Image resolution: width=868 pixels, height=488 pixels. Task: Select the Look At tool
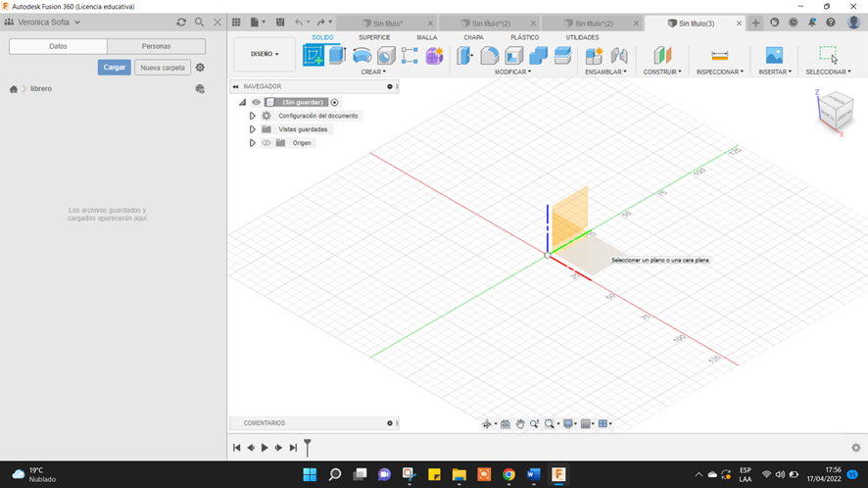[x=505, y=423]
